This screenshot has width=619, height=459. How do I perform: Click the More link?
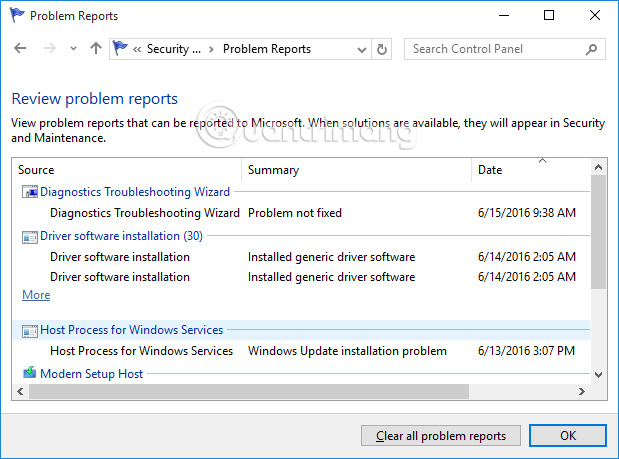[x=36, y=295]
